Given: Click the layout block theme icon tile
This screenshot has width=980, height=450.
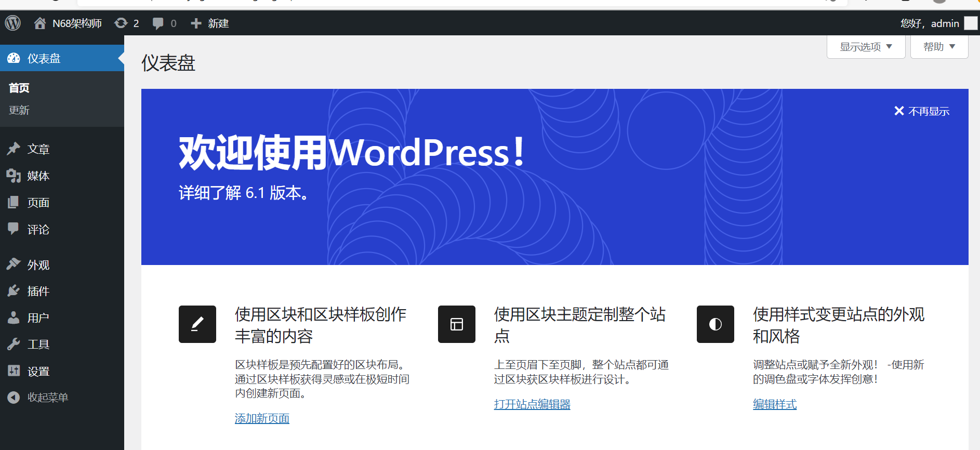Looking at the screenshot, I should (457, 324).
